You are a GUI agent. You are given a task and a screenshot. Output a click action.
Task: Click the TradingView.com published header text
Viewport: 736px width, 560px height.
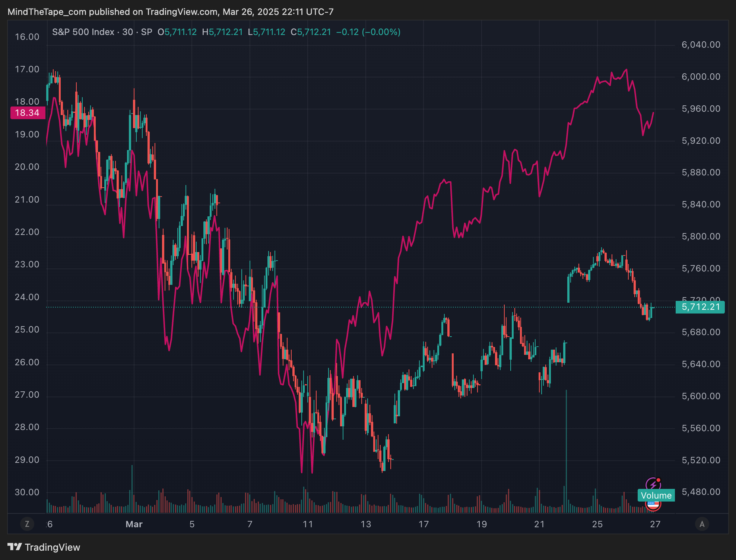click(x=170, y=12)
